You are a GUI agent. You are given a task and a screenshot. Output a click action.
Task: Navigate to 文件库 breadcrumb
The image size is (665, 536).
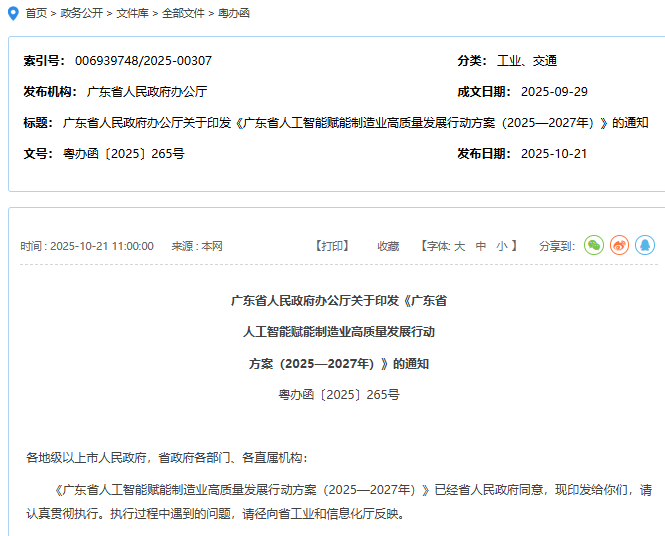point(132,13)
